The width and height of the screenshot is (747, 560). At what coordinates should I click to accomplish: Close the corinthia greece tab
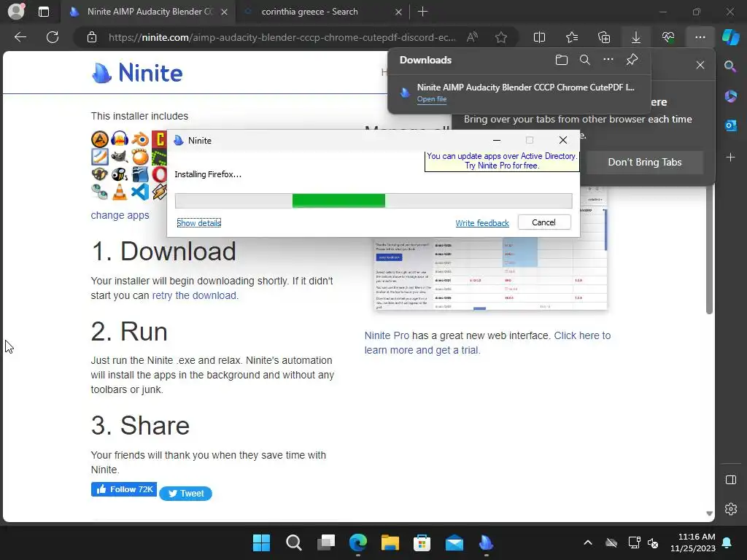[398, 12]
